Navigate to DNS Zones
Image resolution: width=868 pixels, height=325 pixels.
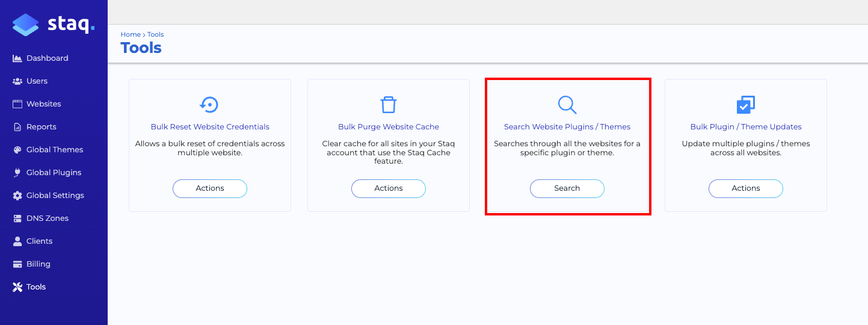click(47, 218)
